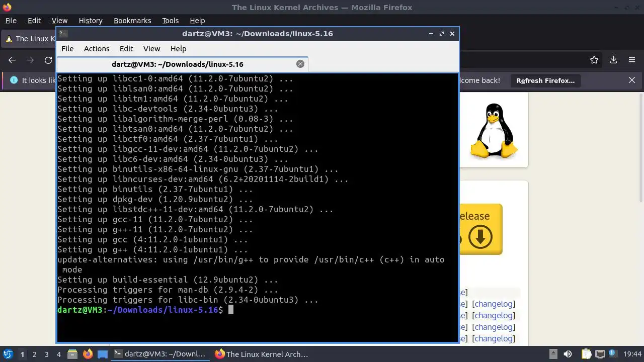The image size is (644, 362).
Task: Click show desktop icon in the panel
Action: pos(103,354)
